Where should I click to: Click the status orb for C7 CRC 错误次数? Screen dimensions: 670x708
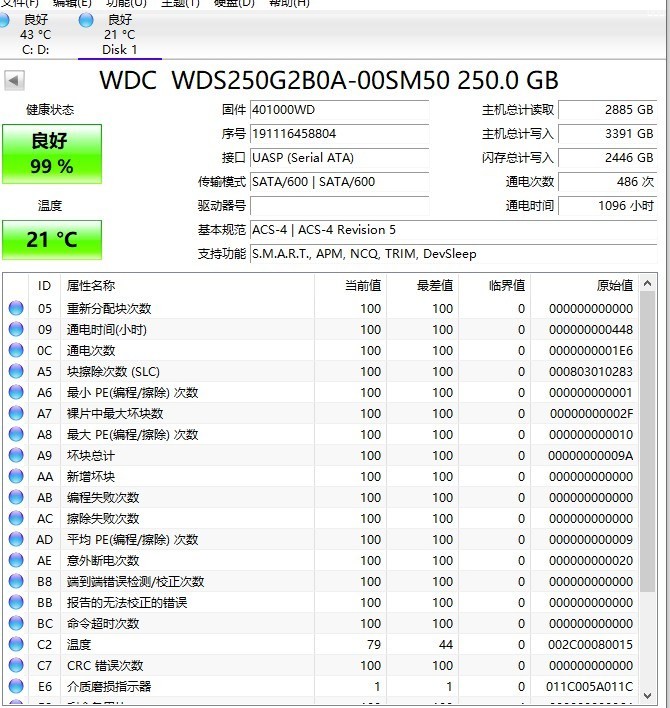[x=16, y=665]
